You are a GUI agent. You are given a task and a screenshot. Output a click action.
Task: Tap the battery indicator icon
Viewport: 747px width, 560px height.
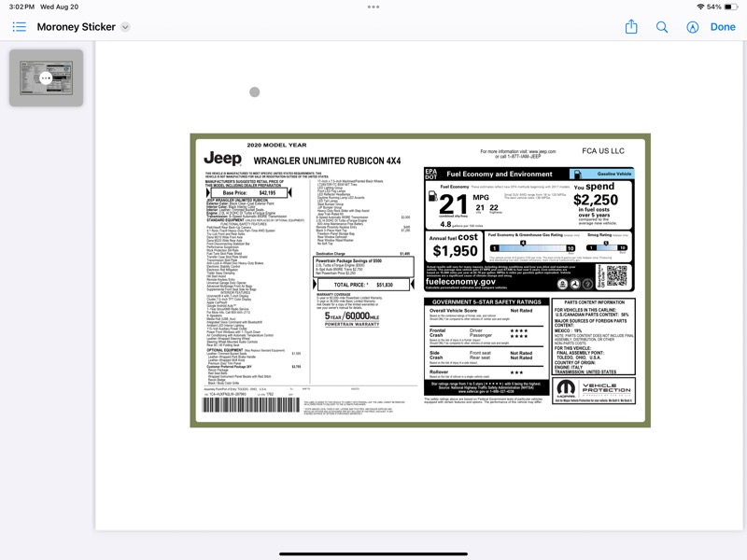click(x=733, y=7)
